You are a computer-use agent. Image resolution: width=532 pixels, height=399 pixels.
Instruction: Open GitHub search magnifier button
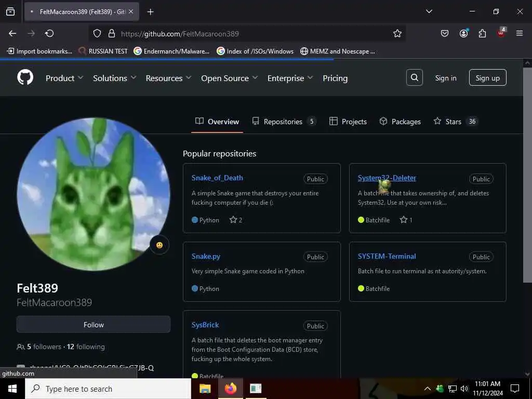point(414,78)
